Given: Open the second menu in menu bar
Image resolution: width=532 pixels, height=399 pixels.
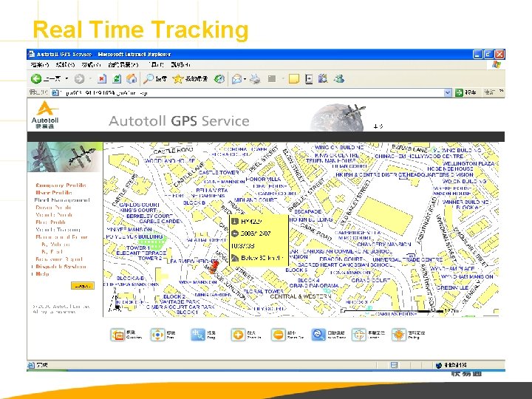Looking at the screenshot, I should click(x=65, y=64).
